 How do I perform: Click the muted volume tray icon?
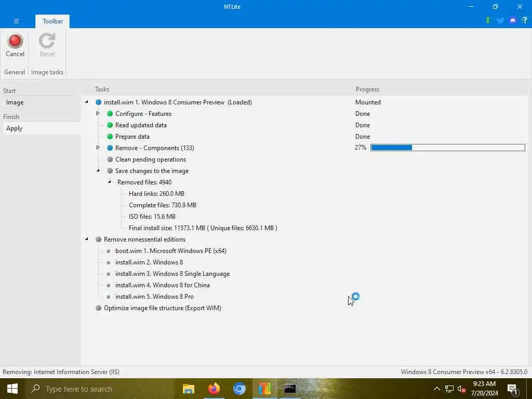pos(461,389)
